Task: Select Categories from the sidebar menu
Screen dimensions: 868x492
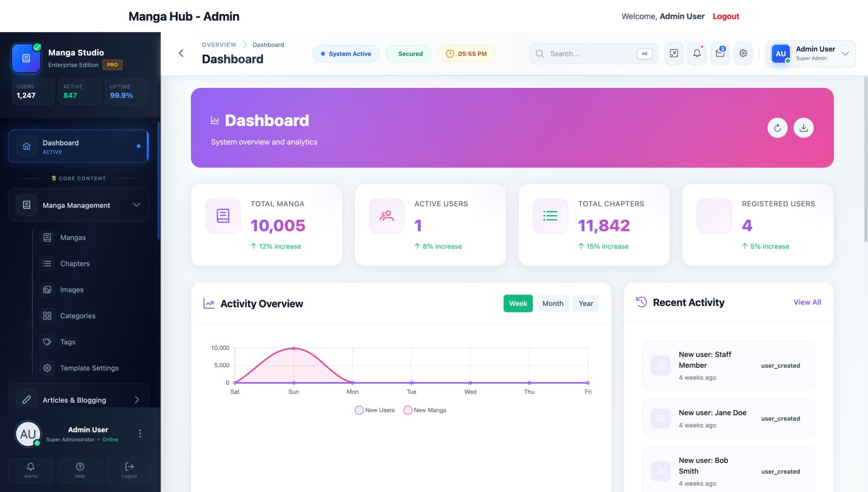Action: [x=78, y=316]
